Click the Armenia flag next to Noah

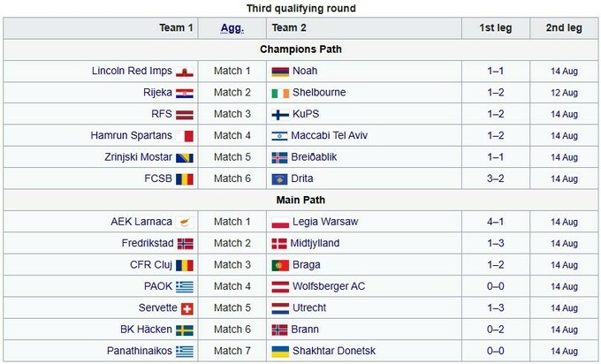[x=279, y=71]
